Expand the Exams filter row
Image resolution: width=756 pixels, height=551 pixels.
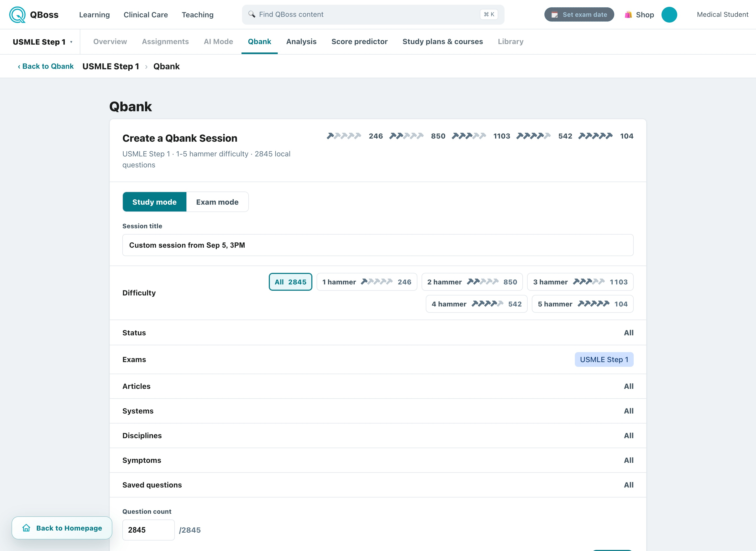(x=378, y=359)
